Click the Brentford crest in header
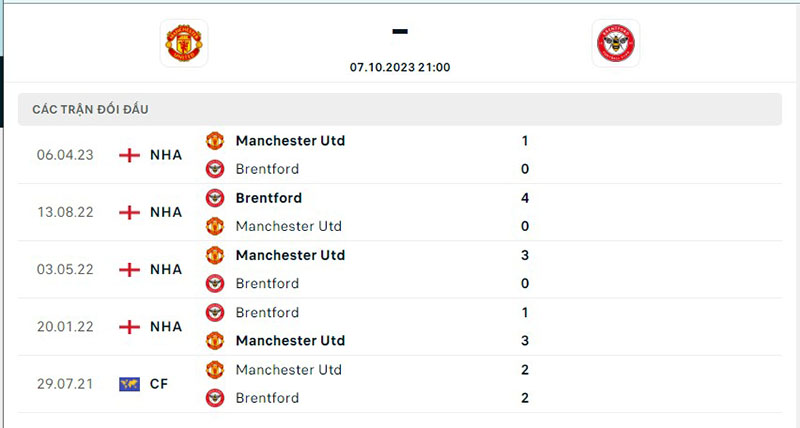The width and height of the screenshot is (800, 428). [x=615, y=43]
